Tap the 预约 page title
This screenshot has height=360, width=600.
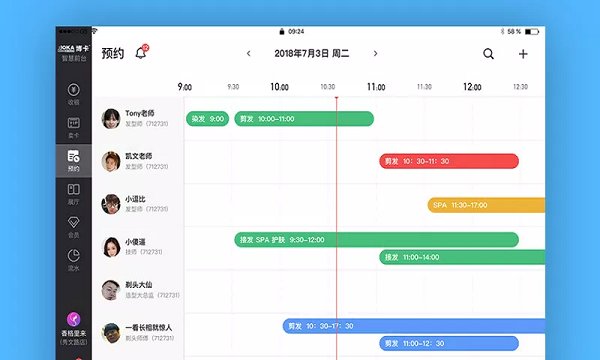tap(113, 54)
